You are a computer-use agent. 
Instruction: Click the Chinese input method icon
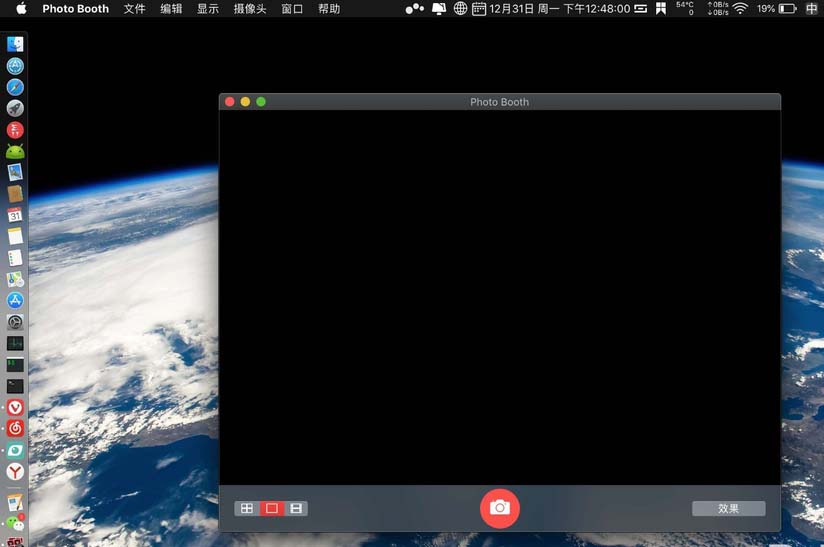(x=812, y=9)
